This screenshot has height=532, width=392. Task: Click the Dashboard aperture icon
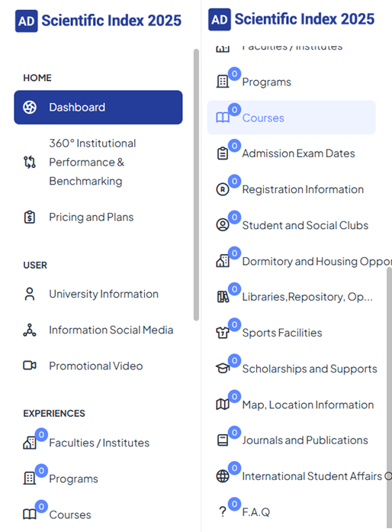pos(30,107)
